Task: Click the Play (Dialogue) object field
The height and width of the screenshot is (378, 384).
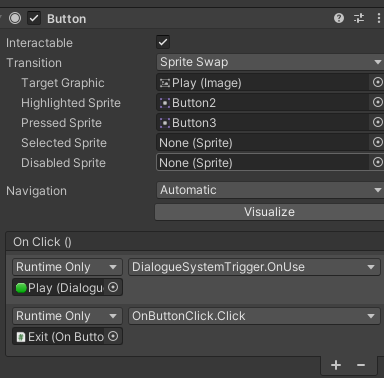Action: click(59, 287)
